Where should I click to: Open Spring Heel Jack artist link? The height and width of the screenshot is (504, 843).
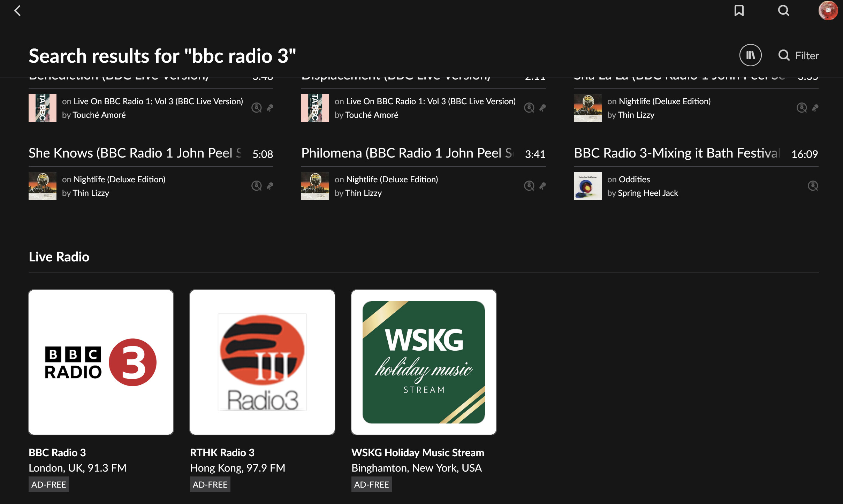(x=647, y=193)
